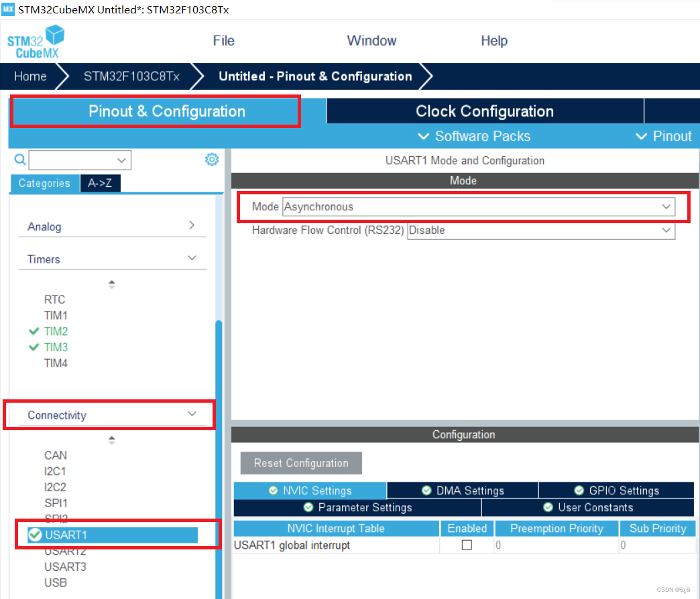Click the STM32CubeMX logo
This screenshot has height=599, width=700.
36,42
